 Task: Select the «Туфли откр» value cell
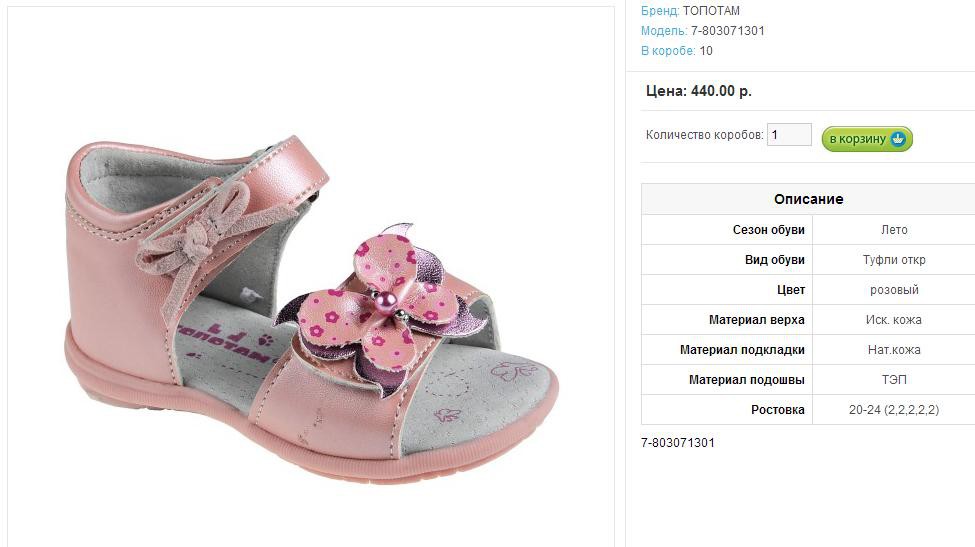(894, 260)
